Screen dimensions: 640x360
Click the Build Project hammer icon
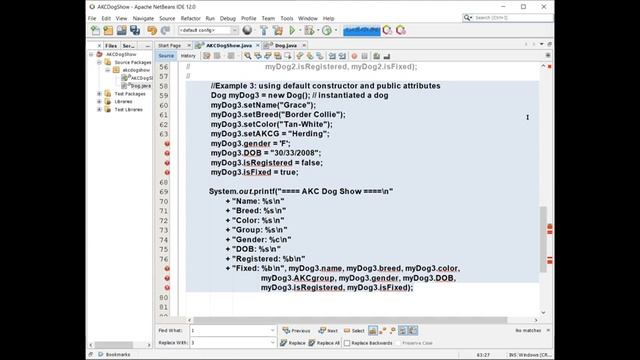click(x=264, y=30)
